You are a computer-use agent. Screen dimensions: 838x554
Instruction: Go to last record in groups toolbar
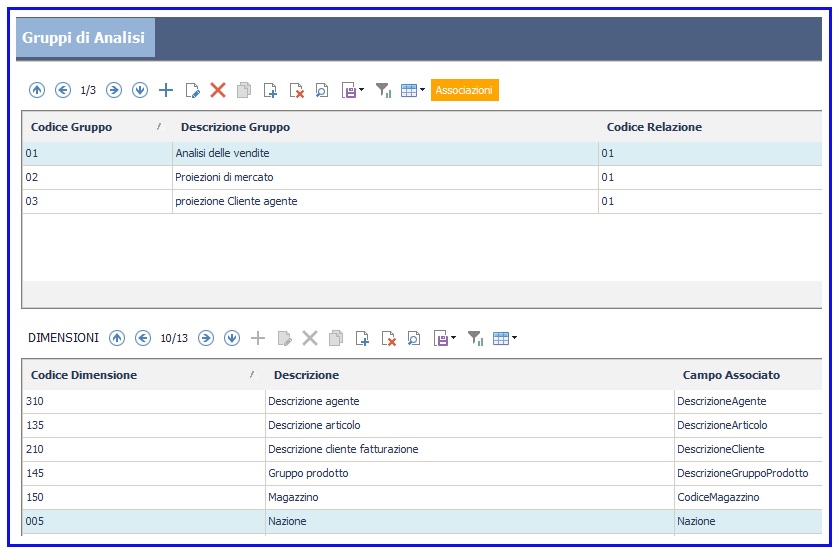tap(140, 90)
